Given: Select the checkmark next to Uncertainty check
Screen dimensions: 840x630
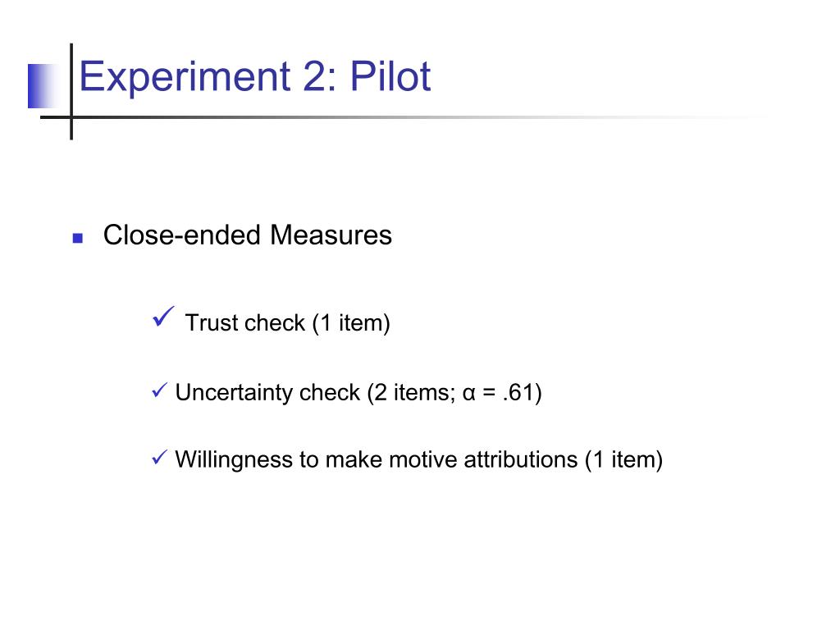Looking at the screenshot, I should coord(160,390).
